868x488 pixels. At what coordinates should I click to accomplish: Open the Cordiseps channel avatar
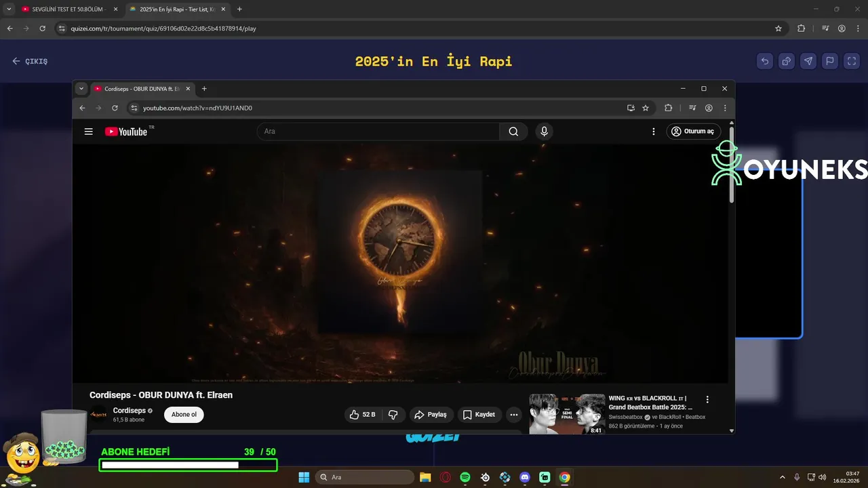click(98, 414)
